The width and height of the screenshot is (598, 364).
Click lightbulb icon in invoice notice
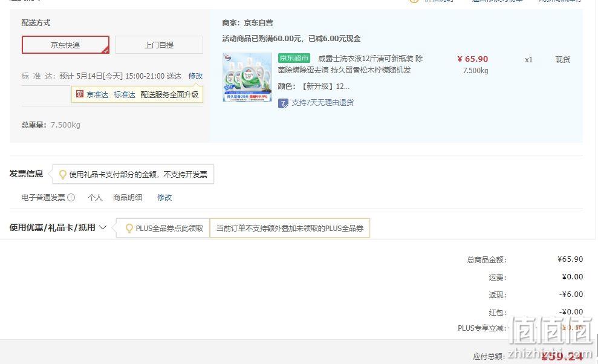pos(62,174)
